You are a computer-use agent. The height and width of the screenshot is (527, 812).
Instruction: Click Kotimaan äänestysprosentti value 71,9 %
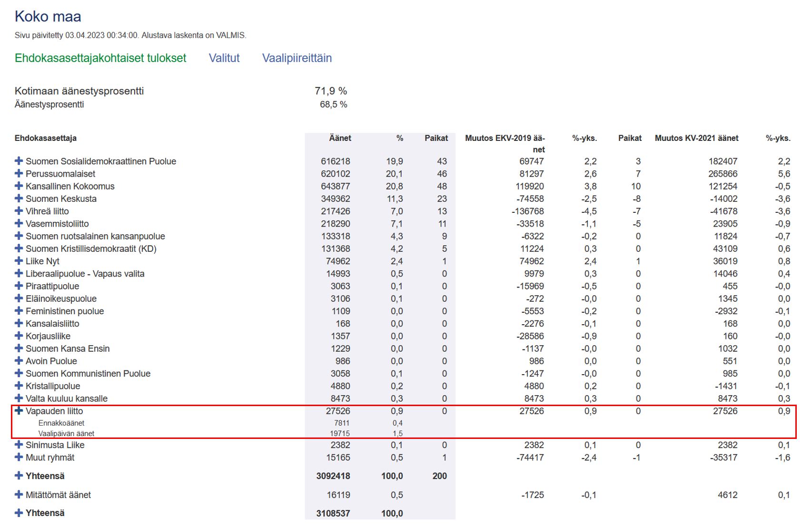point(331,91)
